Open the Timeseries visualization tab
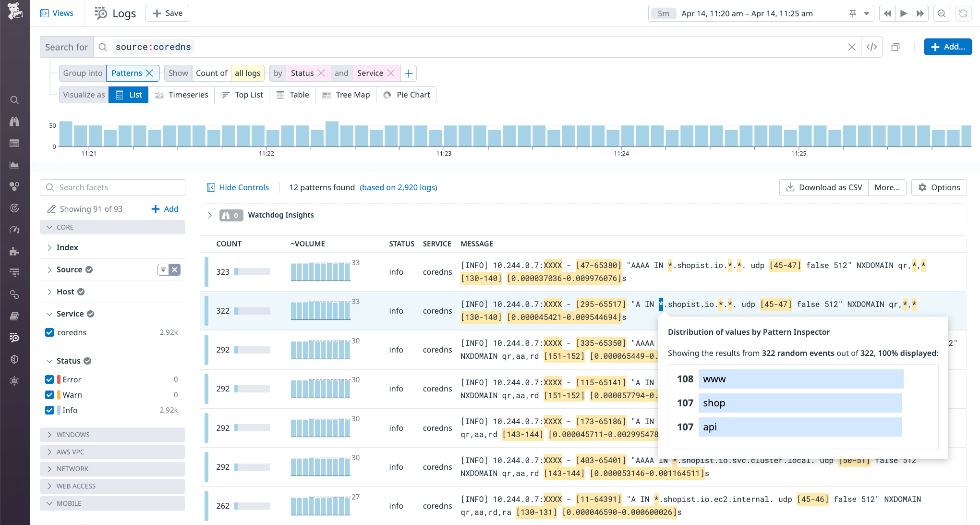 181,95
